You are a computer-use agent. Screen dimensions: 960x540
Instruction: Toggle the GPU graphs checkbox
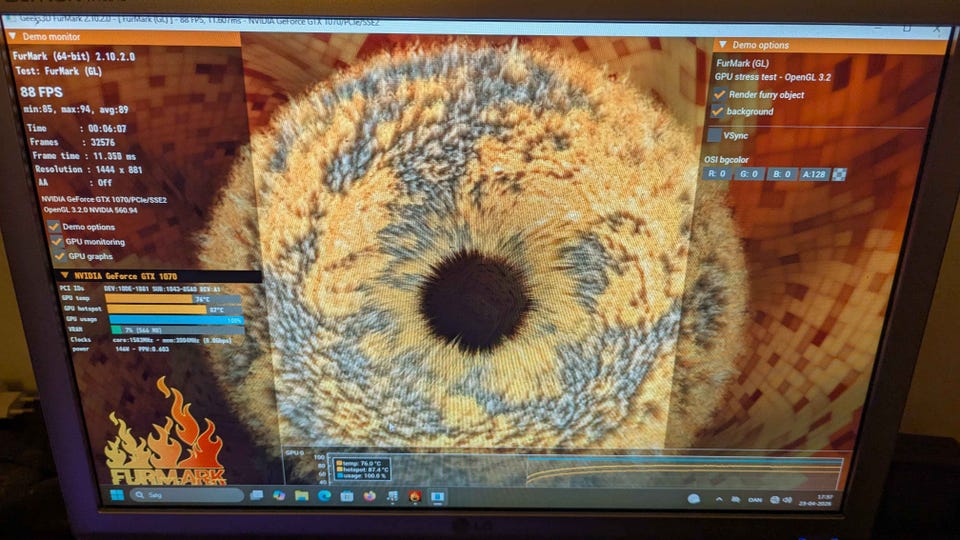click(x=60, y=256)
